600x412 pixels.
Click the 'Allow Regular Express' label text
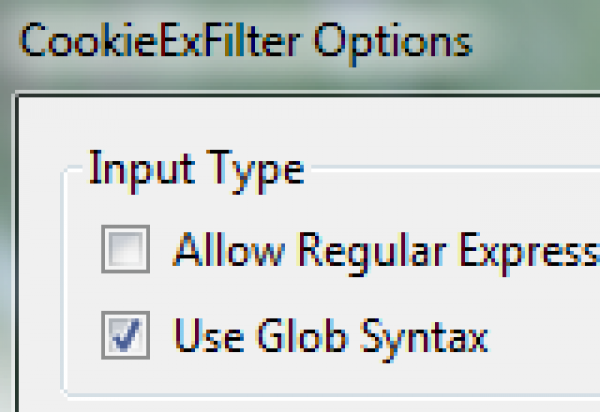[386, 250]
